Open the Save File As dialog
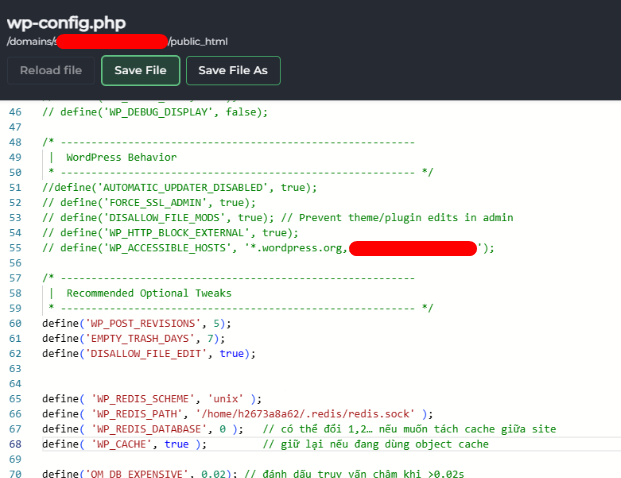 pos(233,71)
